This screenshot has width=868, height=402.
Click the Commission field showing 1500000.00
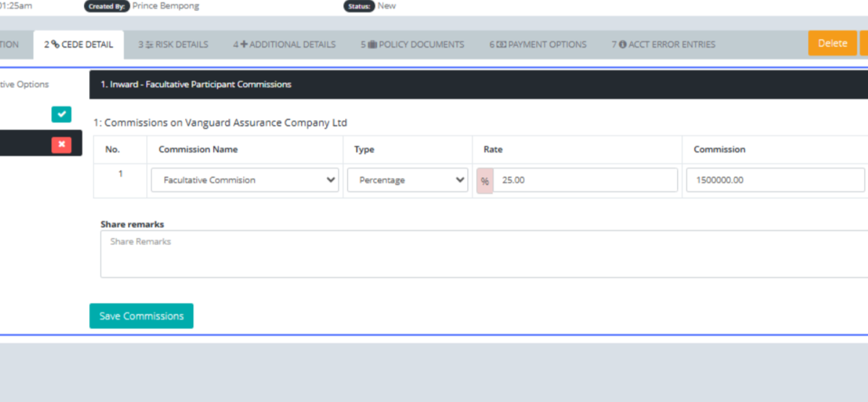coord(775,180)
